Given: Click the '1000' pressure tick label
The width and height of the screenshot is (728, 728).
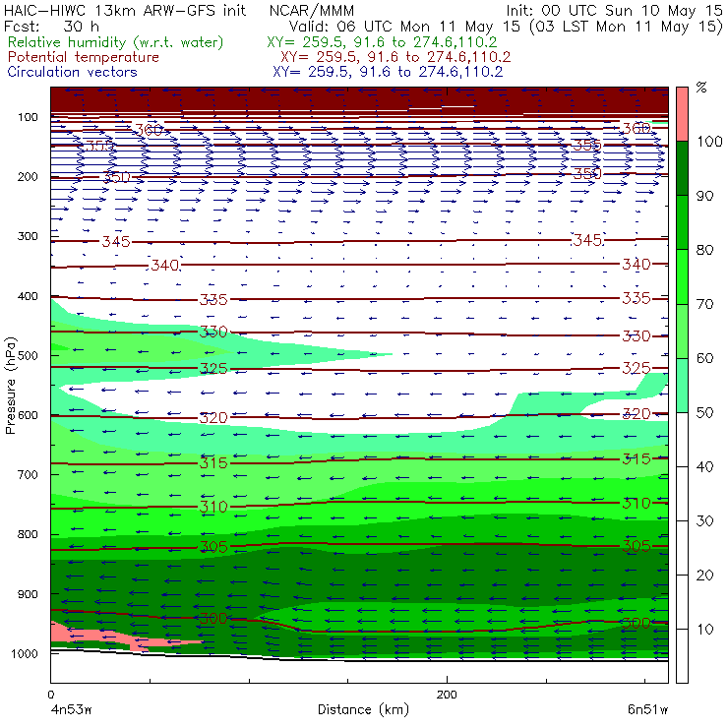Looking at the screenshot, I should [x=24, y=653].
